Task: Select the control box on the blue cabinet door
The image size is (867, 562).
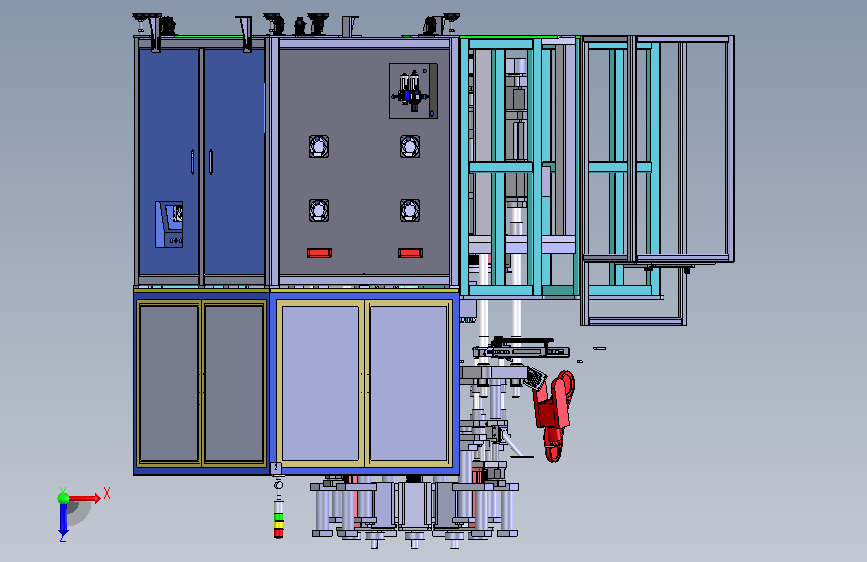Action: [169, 224]
